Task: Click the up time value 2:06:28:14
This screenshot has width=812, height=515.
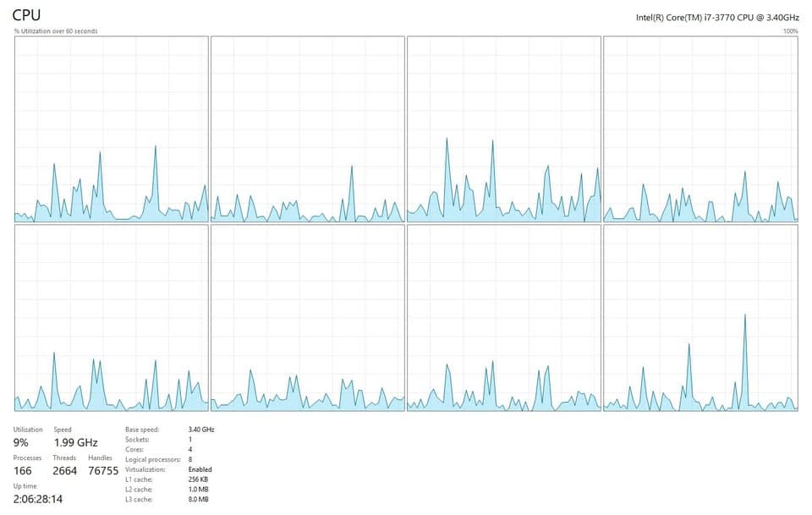Action: tap(38, 499)
